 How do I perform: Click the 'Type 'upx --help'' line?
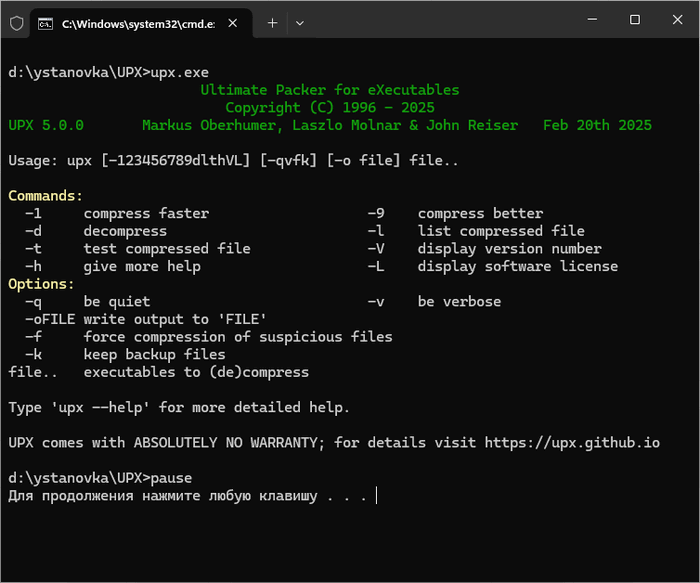[179, 408]
